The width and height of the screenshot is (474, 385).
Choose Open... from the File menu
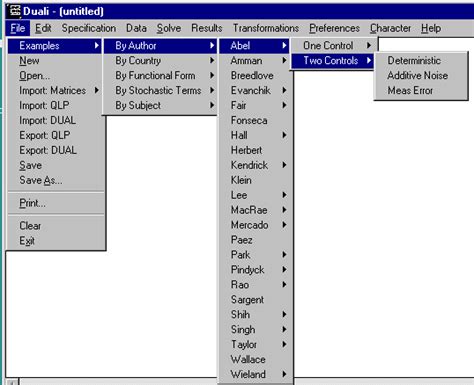(x=55, y=76)
